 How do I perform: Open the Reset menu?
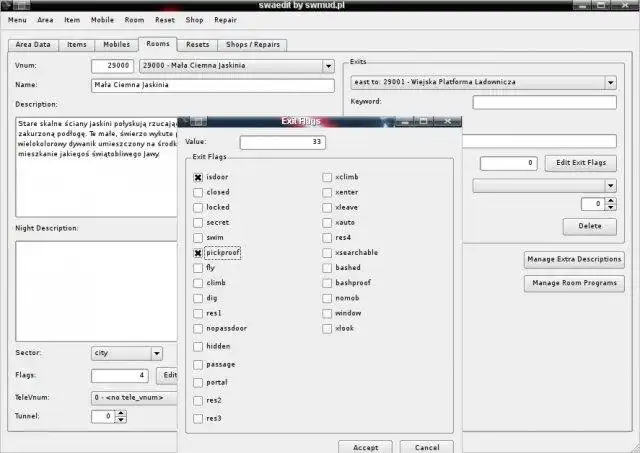(165, 20)
